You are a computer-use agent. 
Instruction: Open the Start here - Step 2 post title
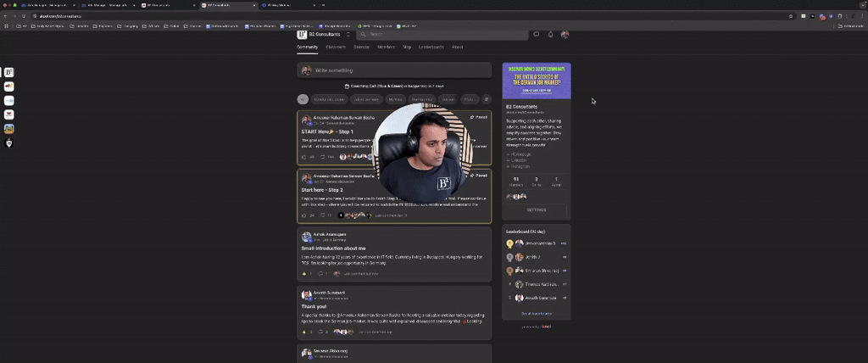click(322, 190)
